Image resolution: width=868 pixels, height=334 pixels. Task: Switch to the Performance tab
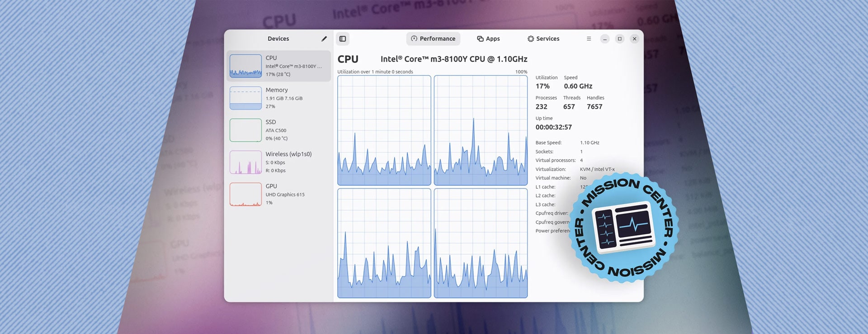(x=433, y=39)
